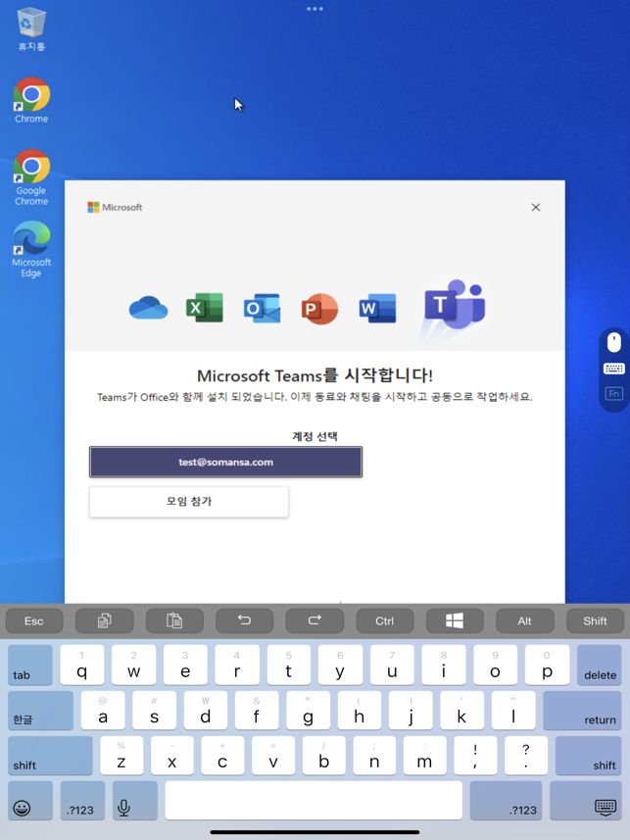Viewport: 630px width, 840px height.
Task: Click the Outlook icon in the banner
Action: [262, 308]
